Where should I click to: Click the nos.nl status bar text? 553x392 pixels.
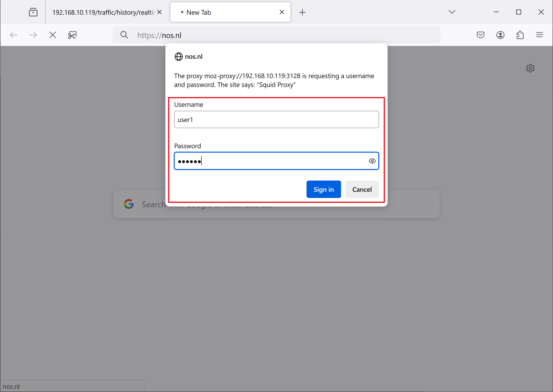[11, 386]
